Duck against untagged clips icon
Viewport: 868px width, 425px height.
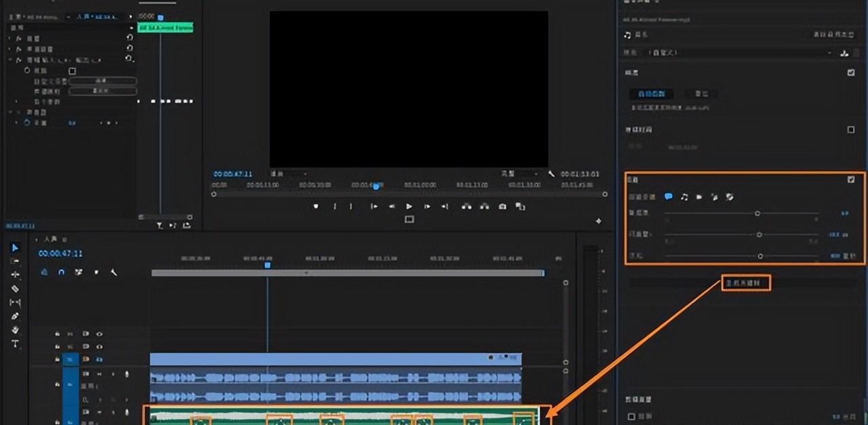729,197
